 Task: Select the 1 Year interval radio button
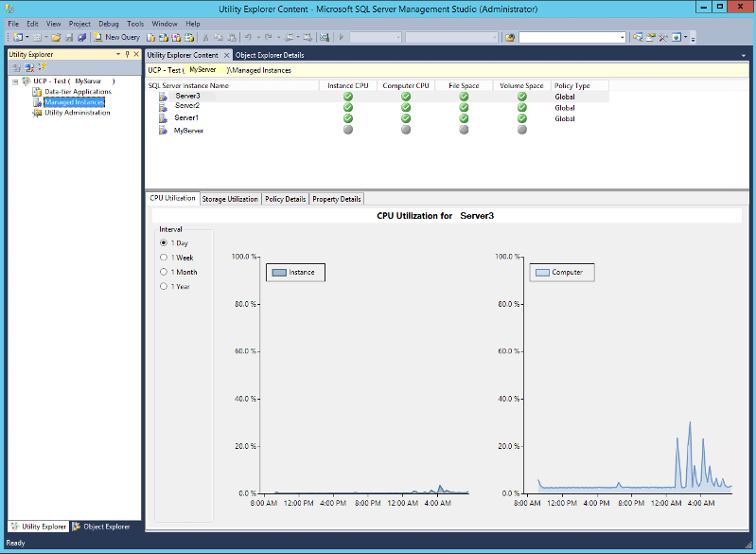164,286
